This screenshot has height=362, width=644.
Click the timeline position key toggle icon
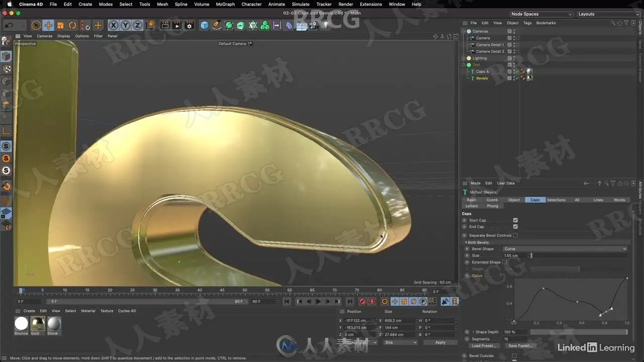[394, 302]
